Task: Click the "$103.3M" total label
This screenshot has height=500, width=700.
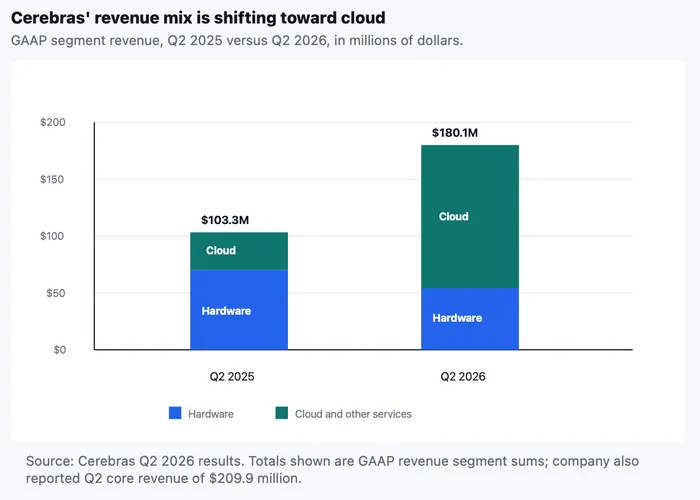Action: (225, 220)
